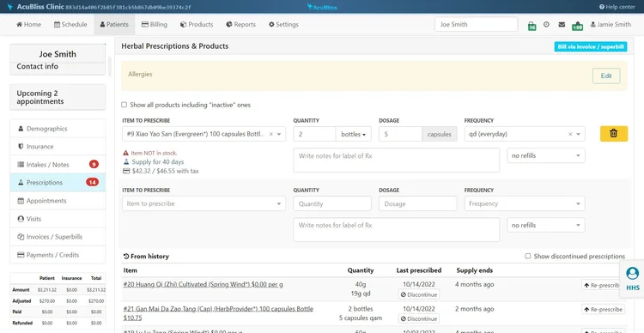Open first row no refills dropdown

click(546, 155)
